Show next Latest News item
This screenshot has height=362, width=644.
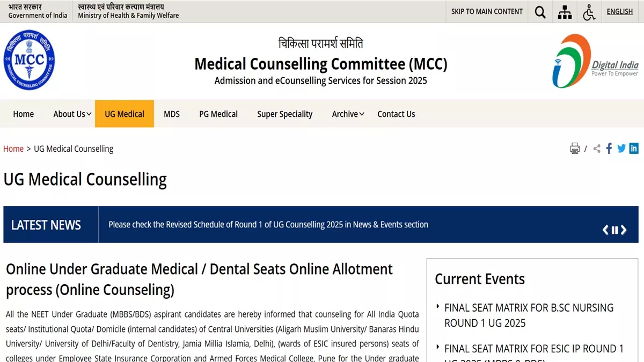click(x=624, y=230)
